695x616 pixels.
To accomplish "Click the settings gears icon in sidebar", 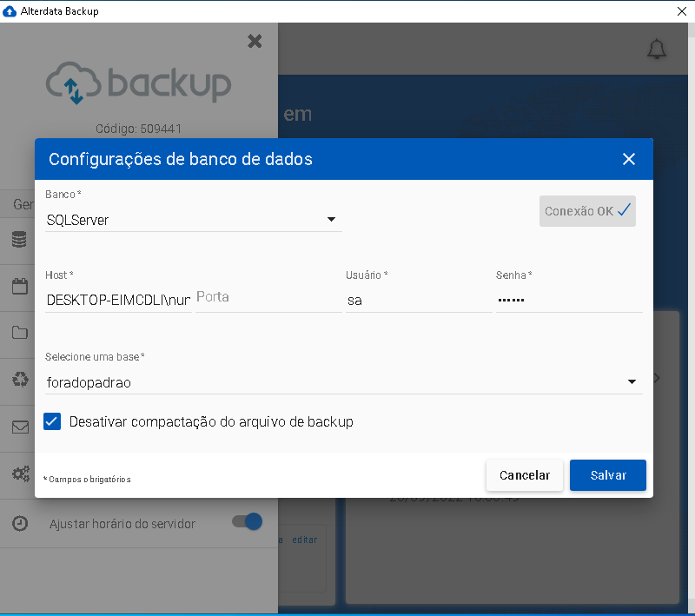I will tap(19, 474).
